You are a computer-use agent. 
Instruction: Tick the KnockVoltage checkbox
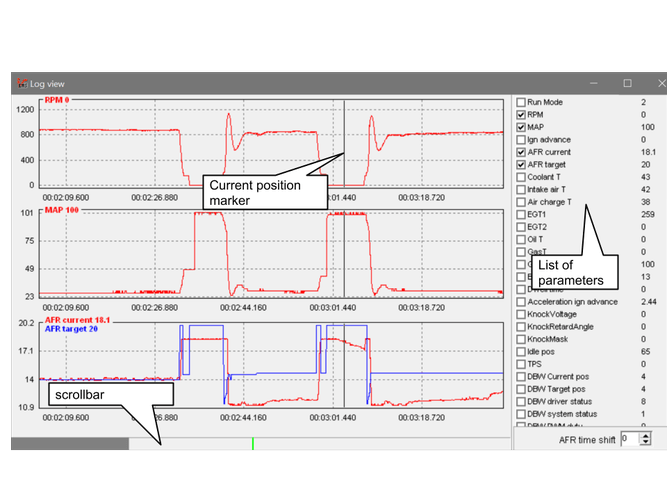point(520,314)
